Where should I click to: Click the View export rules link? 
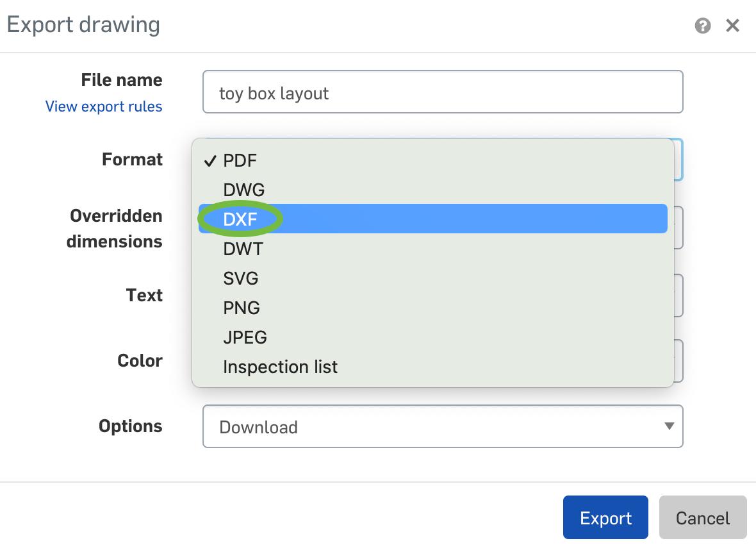pyautogui.click(x=104, y=106)
